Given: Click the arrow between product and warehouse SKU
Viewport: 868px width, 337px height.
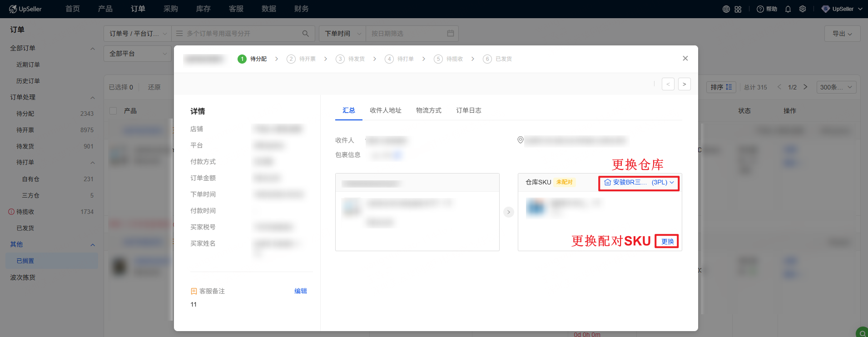Looking at the screenshot, I should (x=508, y=212).
